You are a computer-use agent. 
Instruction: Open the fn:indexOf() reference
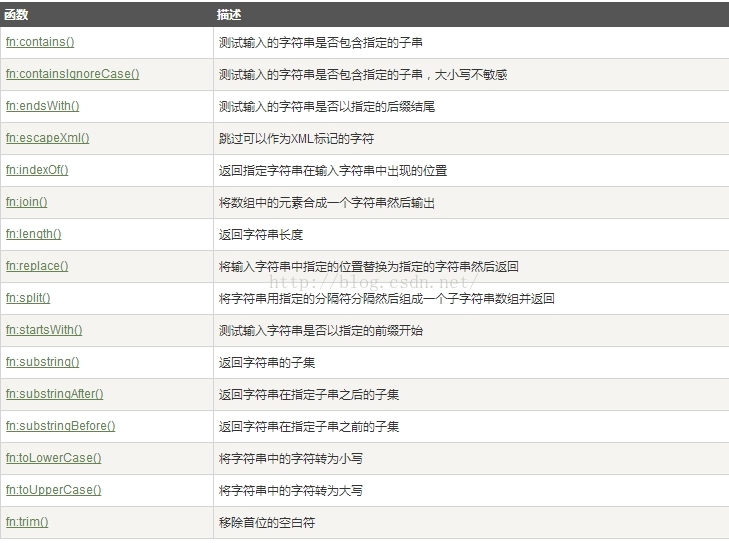point(37,170)
